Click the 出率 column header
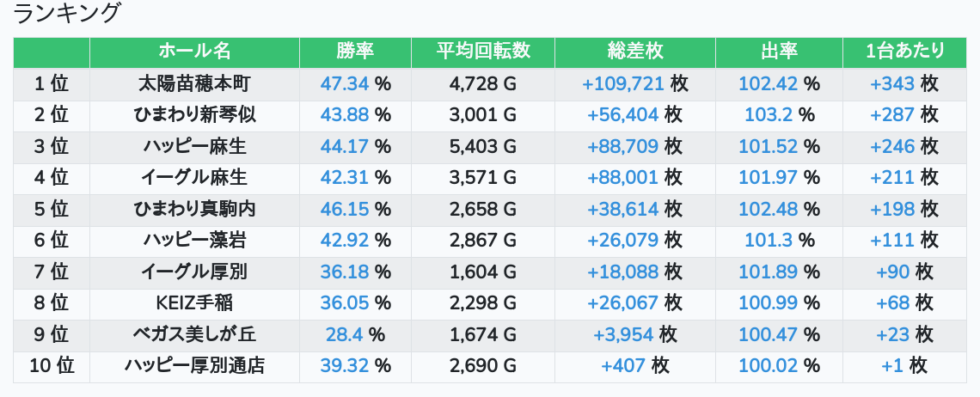This screenshot has height=397, width=980. pyautogui.click(x=779, y=52)
